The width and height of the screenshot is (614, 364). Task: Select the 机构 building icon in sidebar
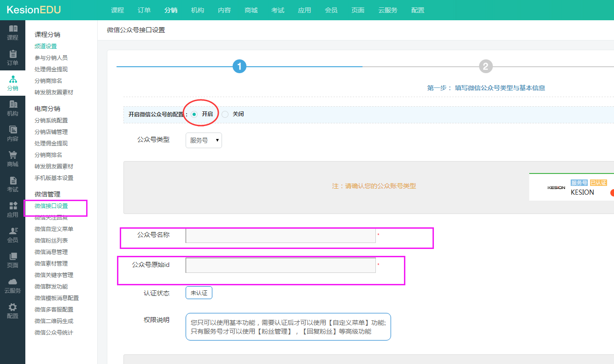coord(13,105)
